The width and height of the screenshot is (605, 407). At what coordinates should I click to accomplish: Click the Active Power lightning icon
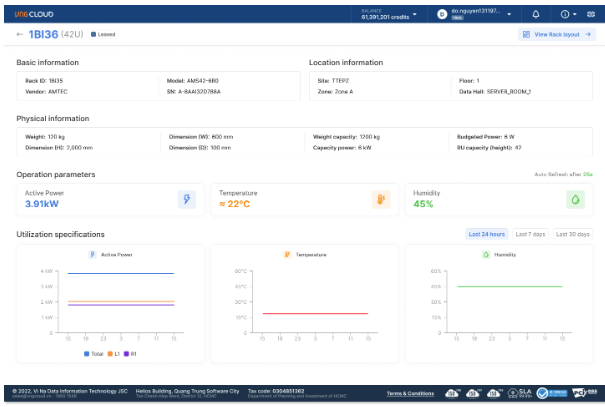click(x=186, y=199)
